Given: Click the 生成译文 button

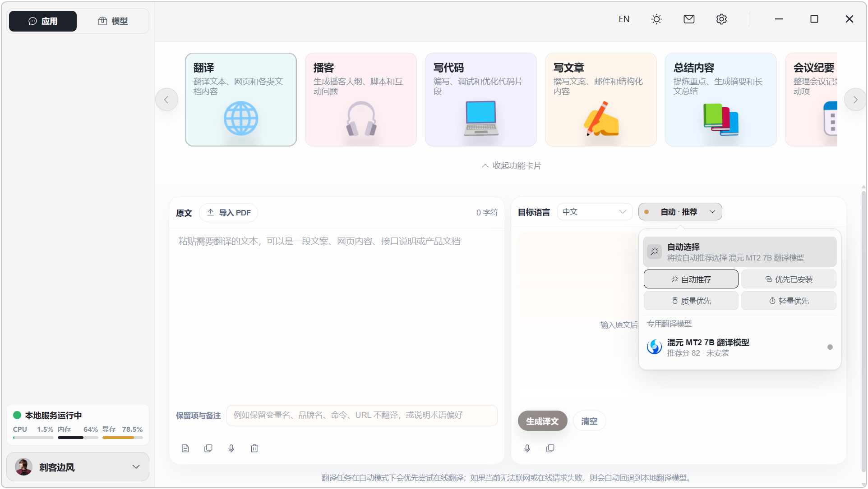Looking at the screenshot, I should [542, 421].
